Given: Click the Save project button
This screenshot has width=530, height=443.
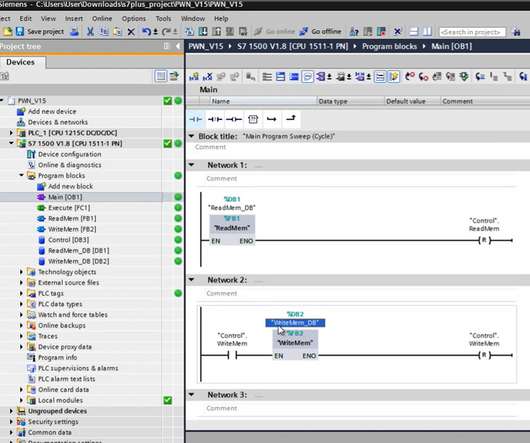Looking at the screenshot, I should point(40,32).
